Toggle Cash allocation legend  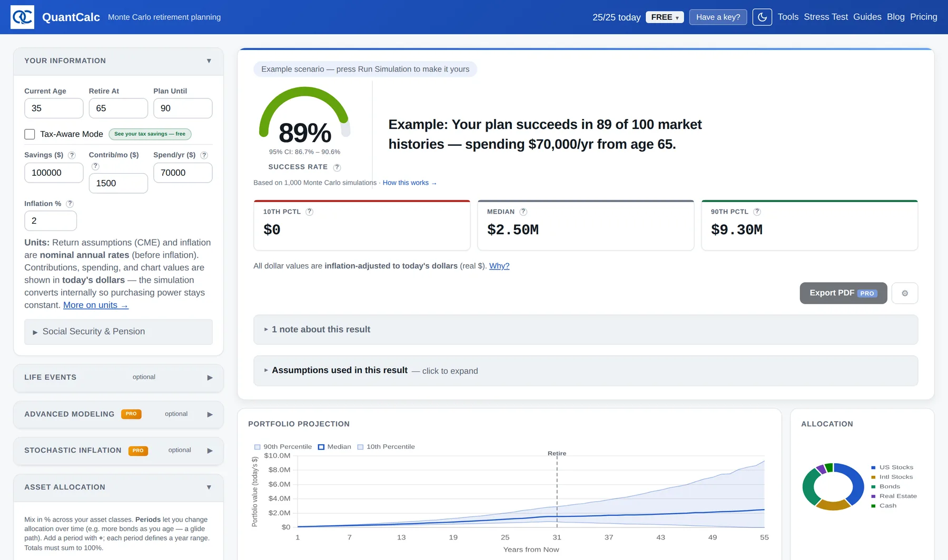point(884,505)
